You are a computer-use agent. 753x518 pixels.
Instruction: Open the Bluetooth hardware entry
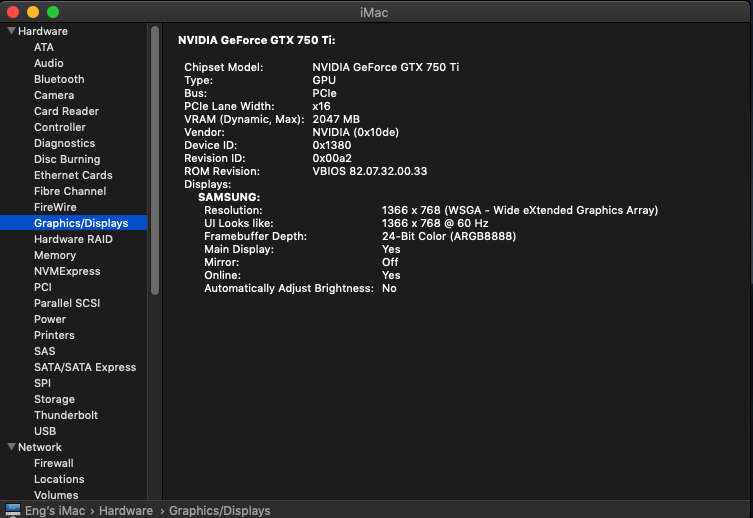(59, 79)
